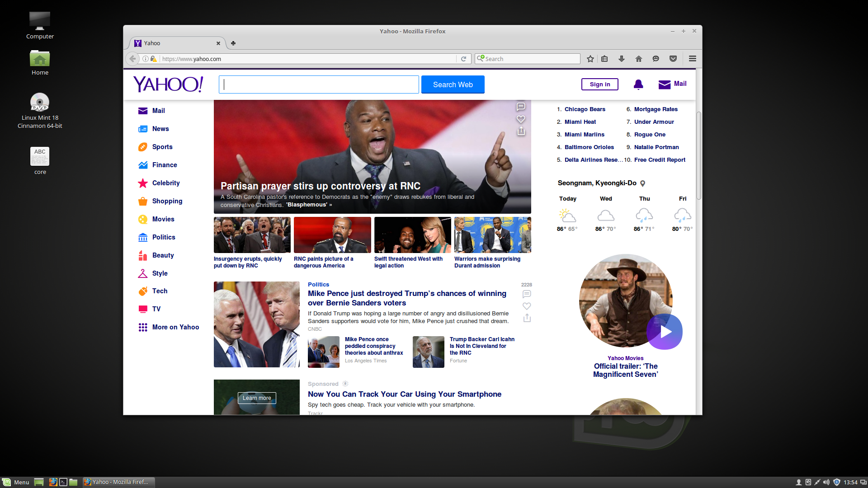
Task: Click trending item Rogue One
Action: point(650,135)
